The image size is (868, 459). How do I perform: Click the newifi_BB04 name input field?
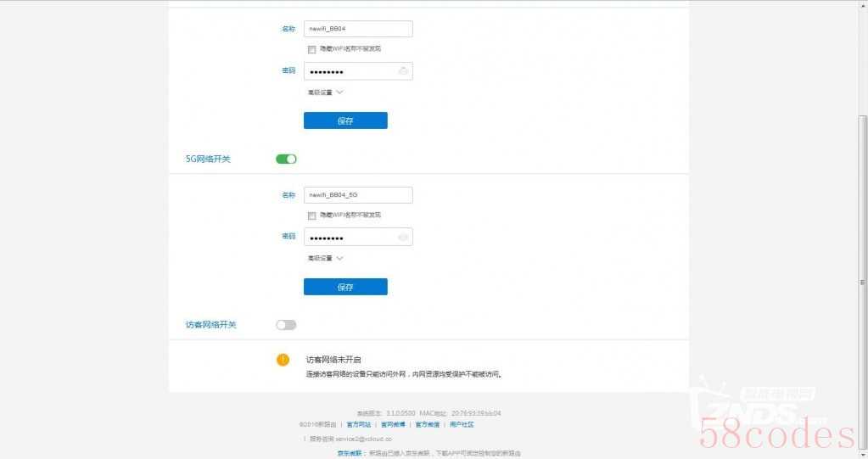[x=358, y=29]
